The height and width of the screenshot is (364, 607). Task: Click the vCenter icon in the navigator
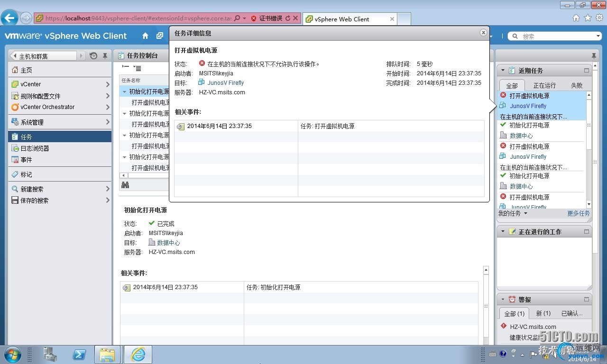click(15, 84)
